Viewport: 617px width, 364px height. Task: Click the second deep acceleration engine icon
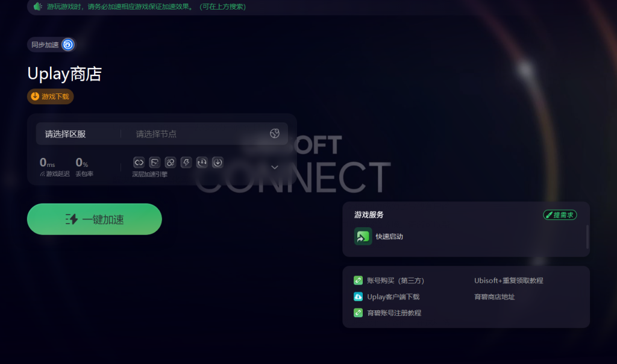(155, 163)
